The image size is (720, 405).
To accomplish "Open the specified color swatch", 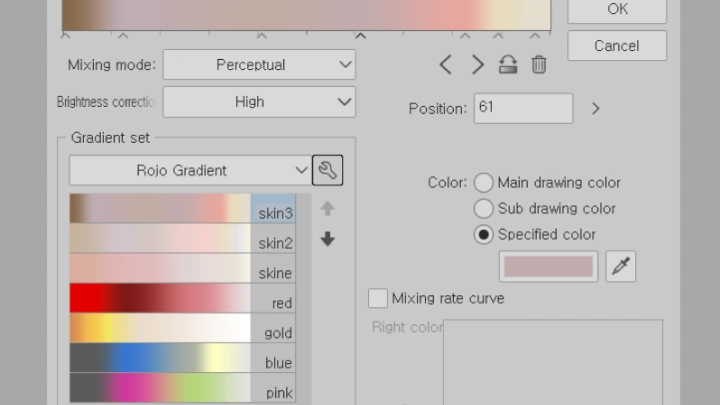I will pos(548,266).
